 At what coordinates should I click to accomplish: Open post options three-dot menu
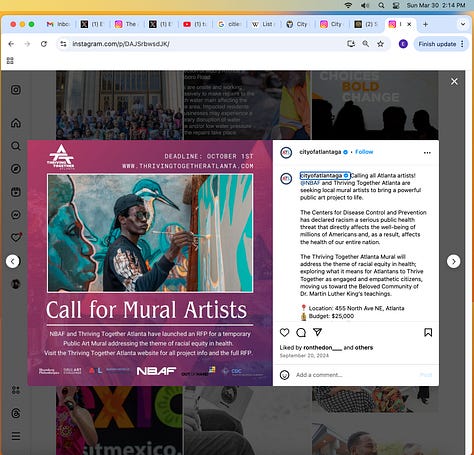(427, 153)
